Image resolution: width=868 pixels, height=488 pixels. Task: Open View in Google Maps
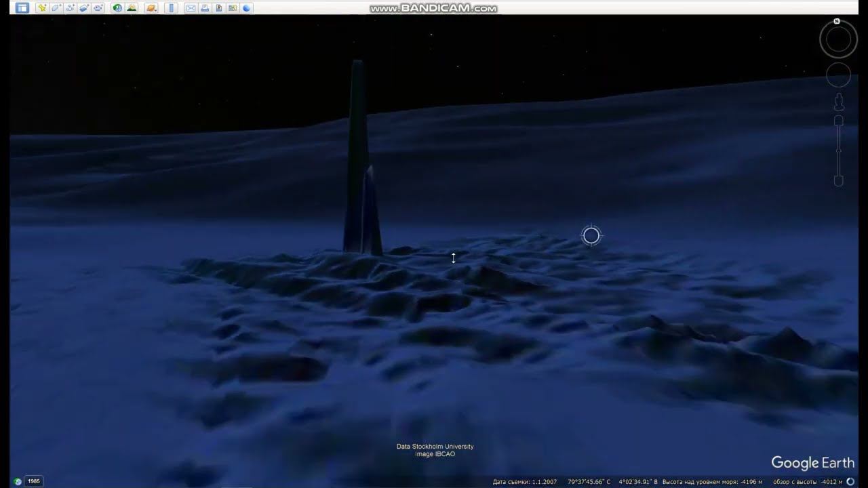233,8
